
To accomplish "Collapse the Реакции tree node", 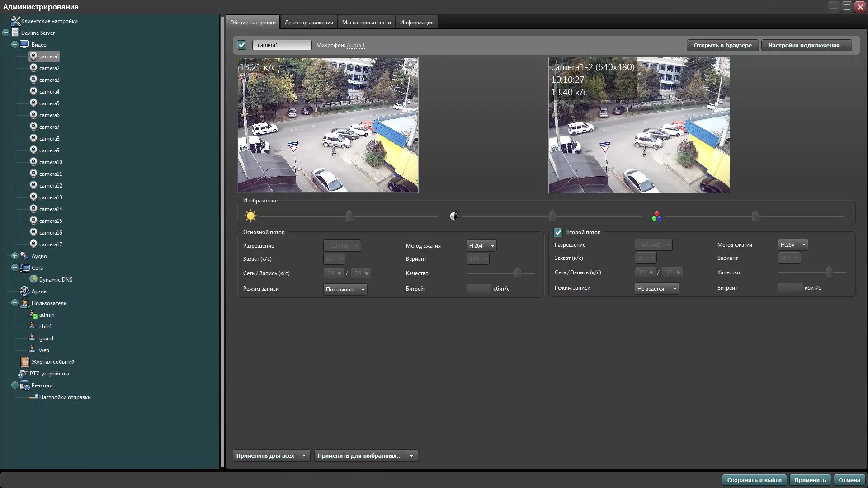I will (x=14, y=385).
